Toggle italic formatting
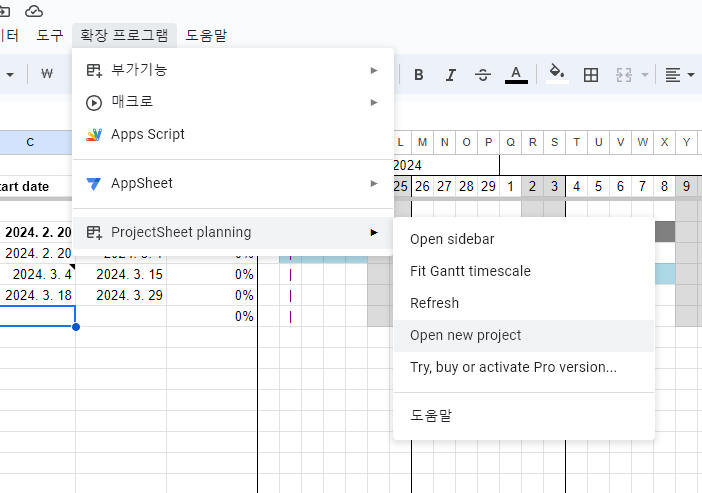Viewport: 702px width, 493px height. coord(451,75)
